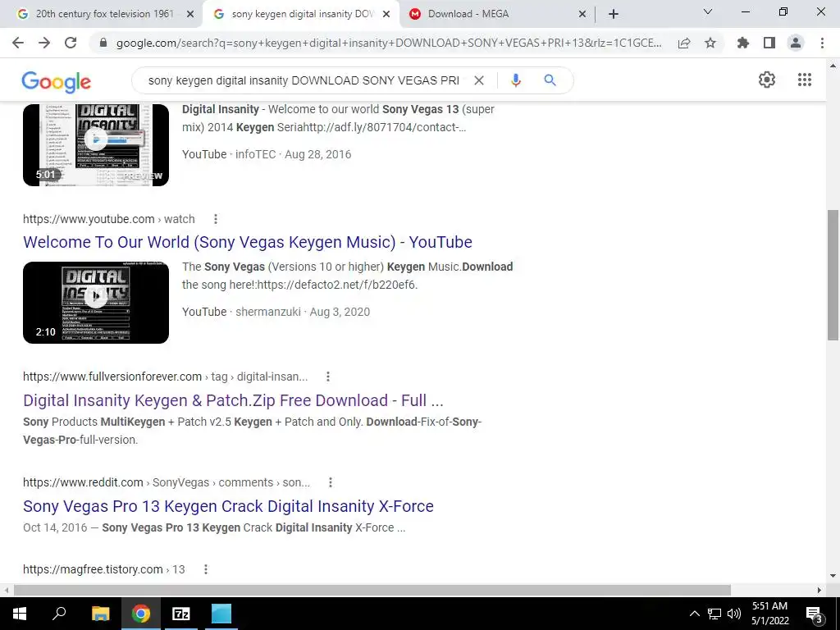
Task: Share this page from address bar
Action: 684,43
